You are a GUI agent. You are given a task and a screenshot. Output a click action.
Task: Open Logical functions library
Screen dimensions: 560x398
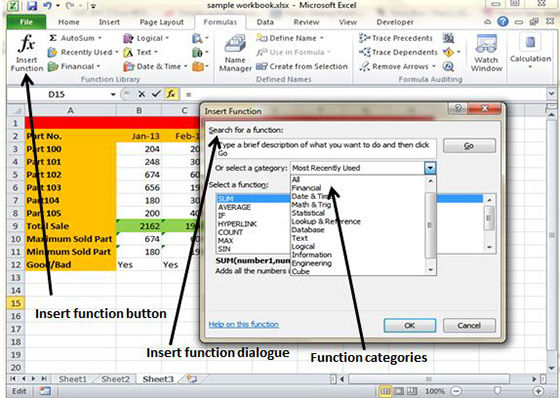click(x=146, y=38)
